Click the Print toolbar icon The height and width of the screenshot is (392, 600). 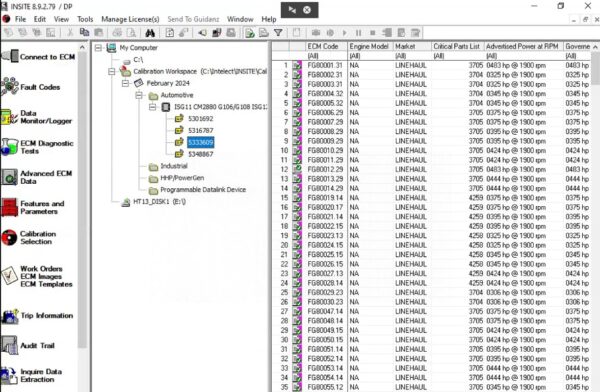[x=117, y=33]
